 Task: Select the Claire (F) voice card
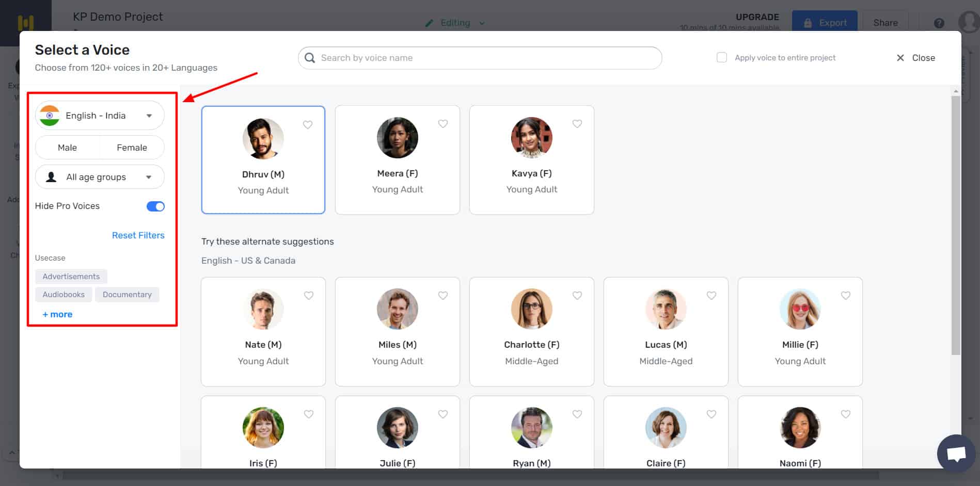point(666,432)
